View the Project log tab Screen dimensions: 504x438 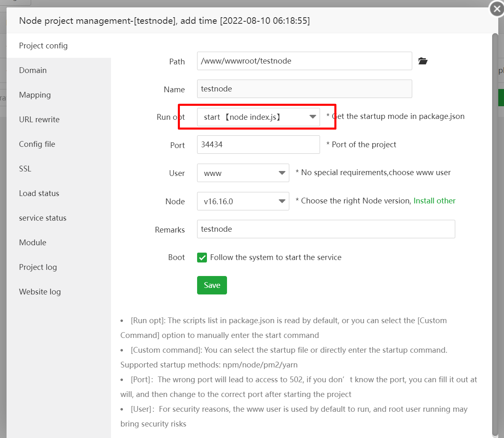pyautogui.click(x=38, y=267)
